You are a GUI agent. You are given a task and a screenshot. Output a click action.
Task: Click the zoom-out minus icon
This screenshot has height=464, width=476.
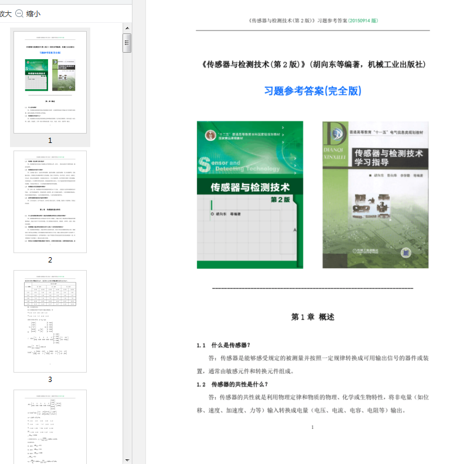point(19,13)
